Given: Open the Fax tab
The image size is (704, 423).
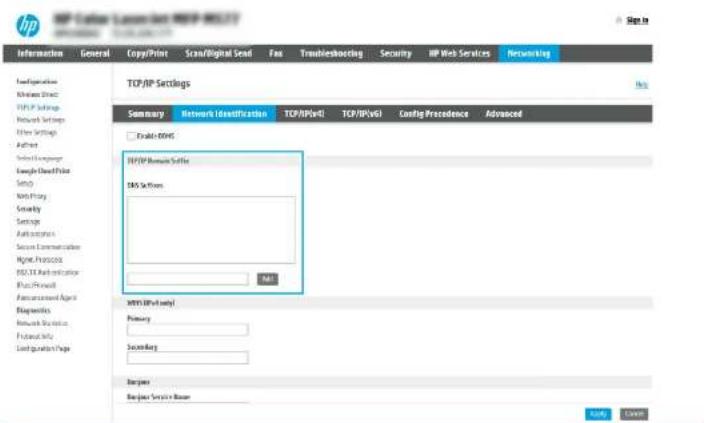Looking at the screenshot, I should [x=276, y=53].
